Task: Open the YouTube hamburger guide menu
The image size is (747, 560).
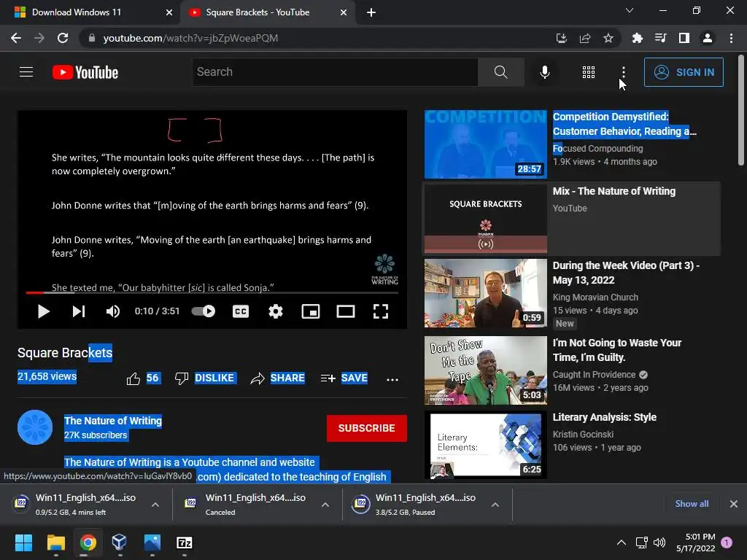Action: tap(26, 72)
